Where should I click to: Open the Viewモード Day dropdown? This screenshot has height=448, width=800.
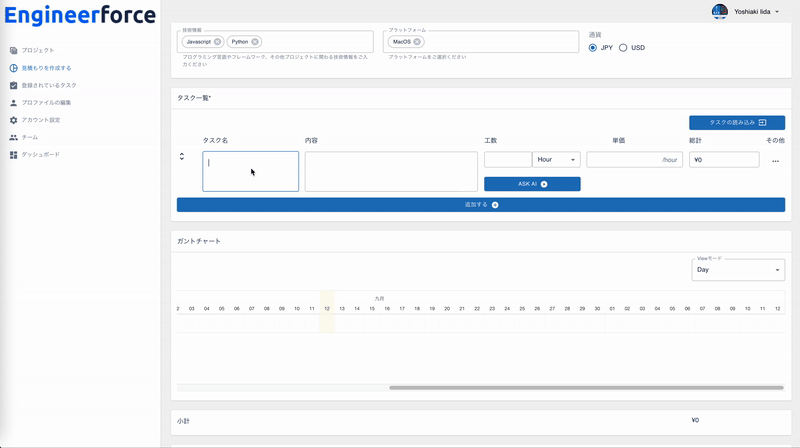[738, 270]
